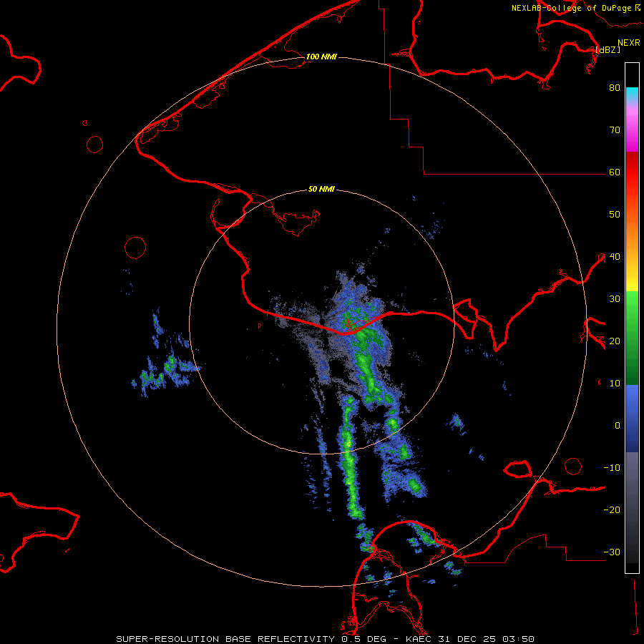
Task: Click the -30 value on the dBZ scale
Action: coord(612,552)
